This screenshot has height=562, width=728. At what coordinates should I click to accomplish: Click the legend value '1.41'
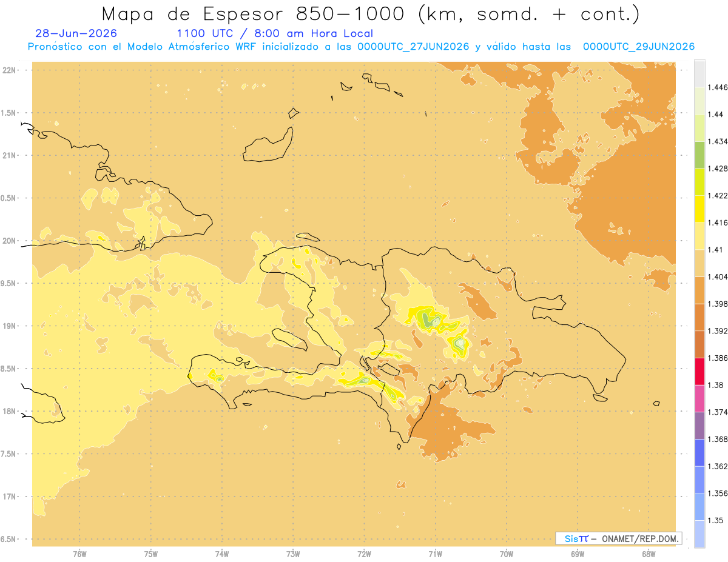715,250
